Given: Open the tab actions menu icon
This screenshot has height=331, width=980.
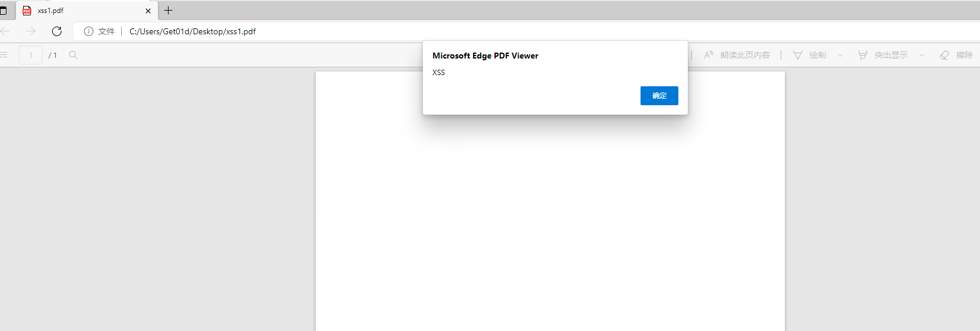Looking at the screenshot, I should click(x=4, y=11).
